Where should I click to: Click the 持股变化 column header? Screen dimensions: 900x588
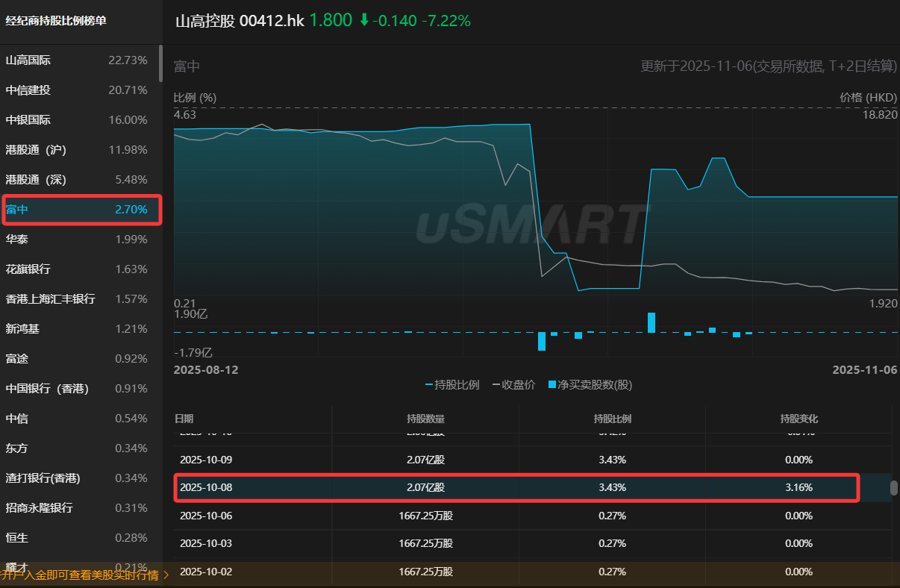(x=799, y=419)
